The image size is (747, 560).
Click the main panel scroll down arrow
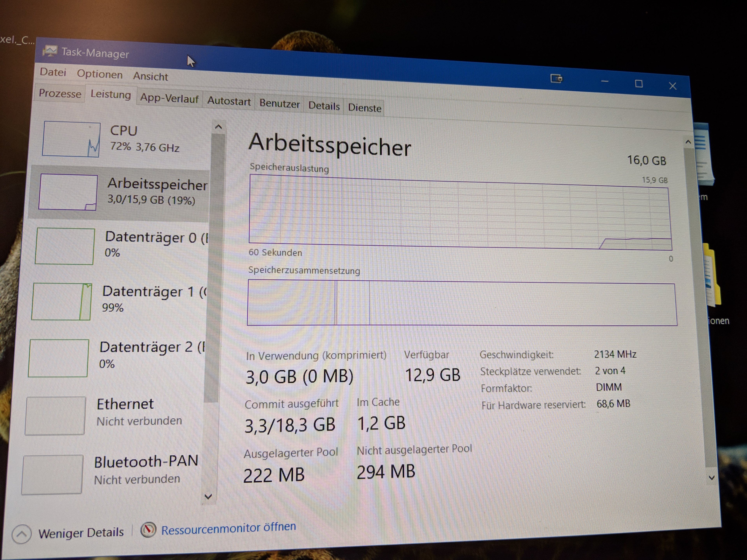712,478
